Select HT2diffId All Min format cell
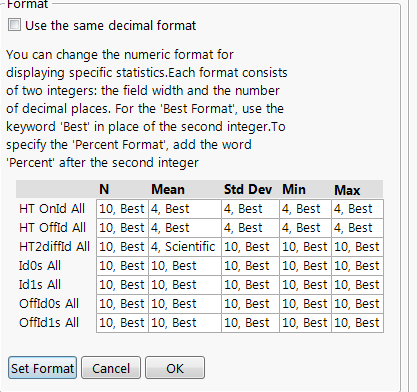 tap(305, 247)
